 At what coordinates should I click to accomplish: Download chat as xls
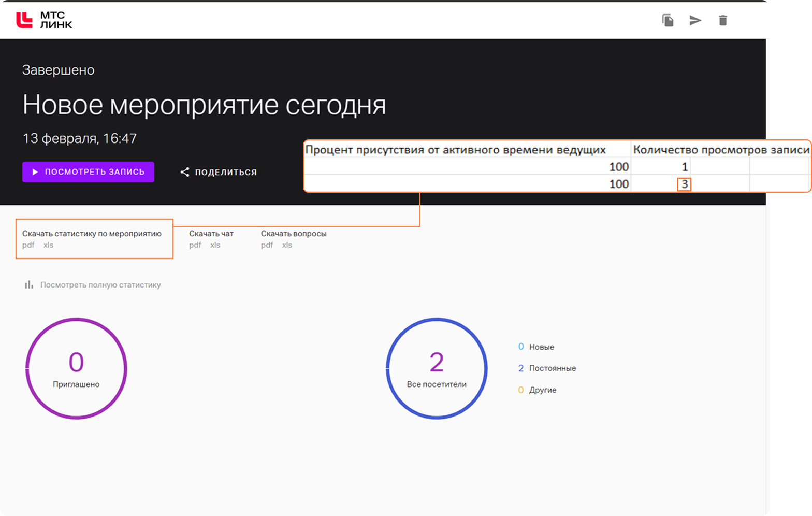click(215, 245)
